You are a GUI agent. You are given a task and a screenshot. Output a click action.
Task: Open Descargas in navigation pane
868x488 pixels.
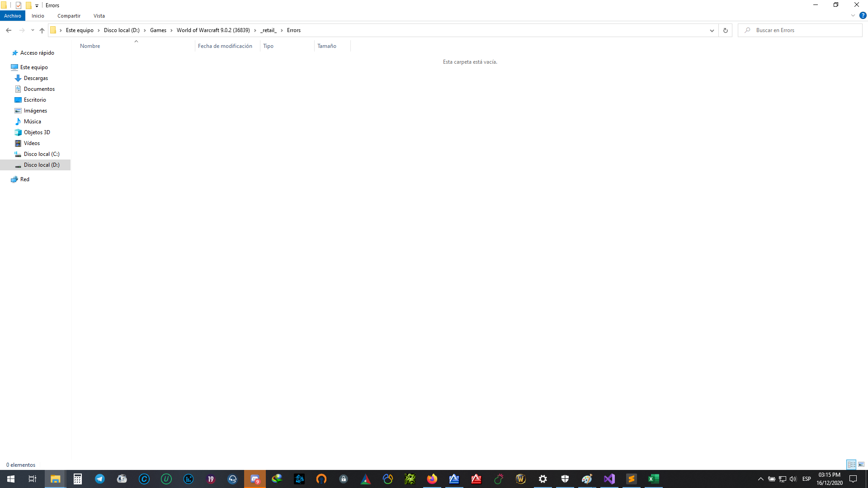(36, 78)
